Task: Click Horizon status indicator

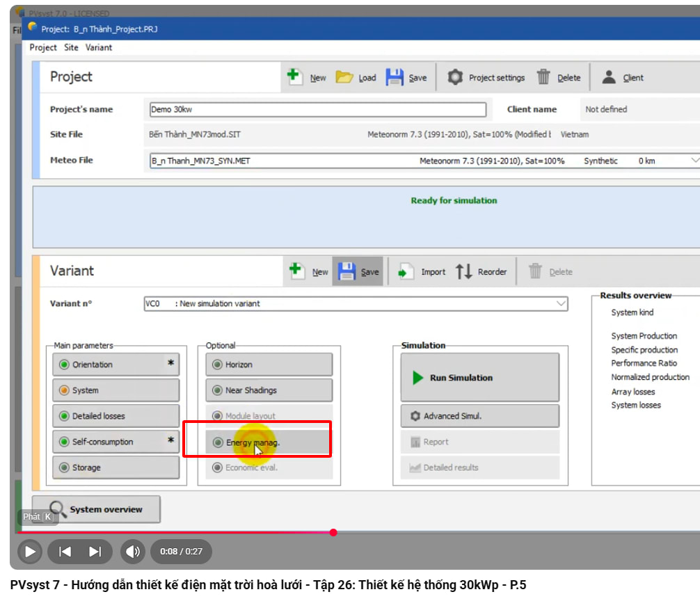Action: click(x=217, y=365)
